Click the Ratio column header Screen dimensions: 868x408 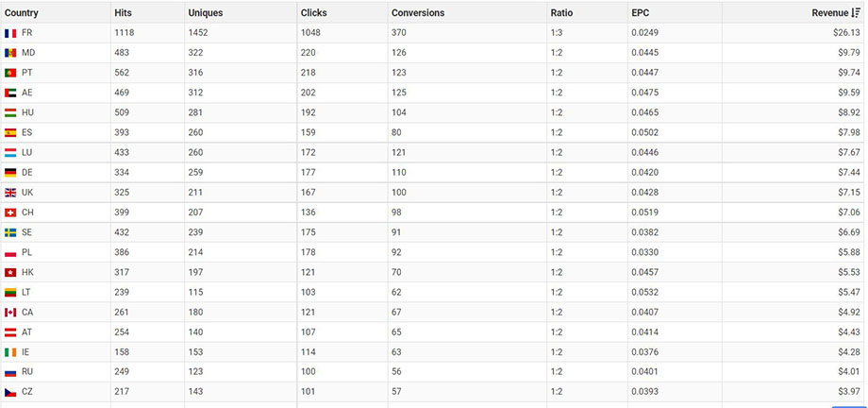click(x=561, y=12)
